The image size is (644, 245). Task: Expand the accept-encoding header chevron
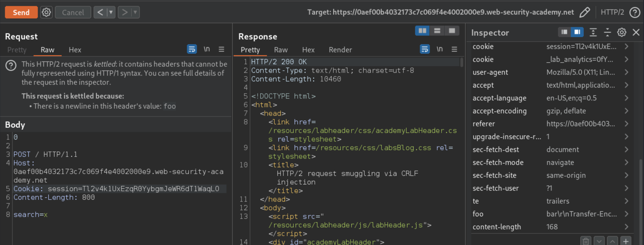tap(626, 111)
